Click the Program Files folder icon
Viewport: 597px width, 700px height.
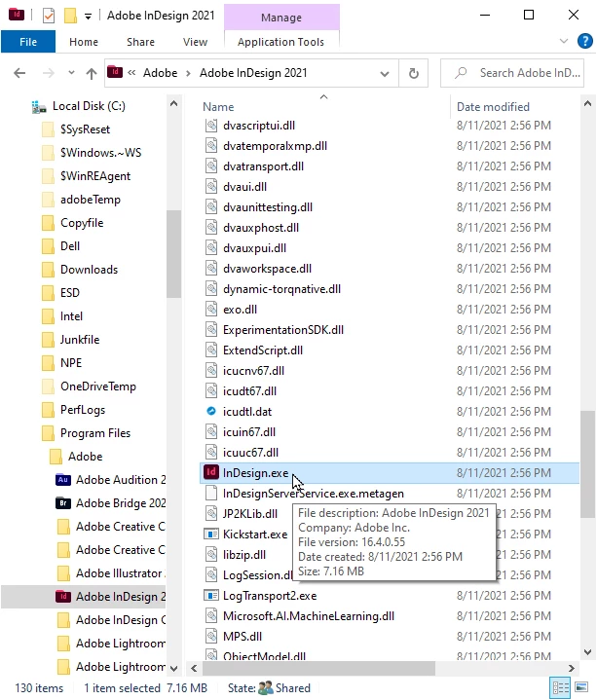[x=48, y=432]
